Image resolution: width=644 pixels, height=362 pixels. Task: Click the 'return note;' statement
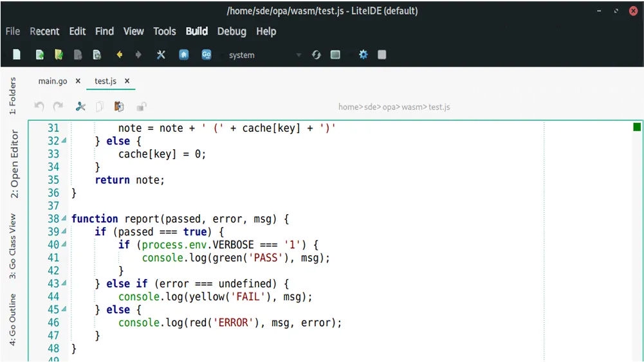(x=130, y=180)
